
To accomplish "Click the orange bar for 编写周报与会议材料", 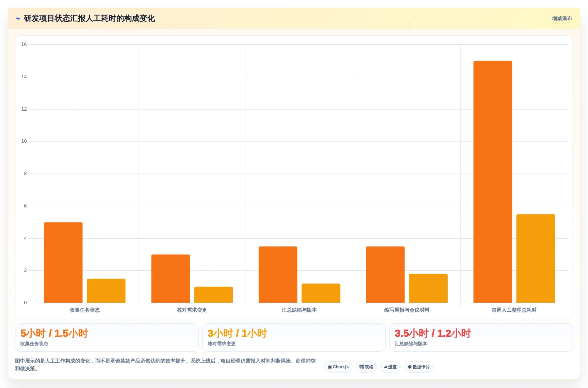I will coord(385,275).
